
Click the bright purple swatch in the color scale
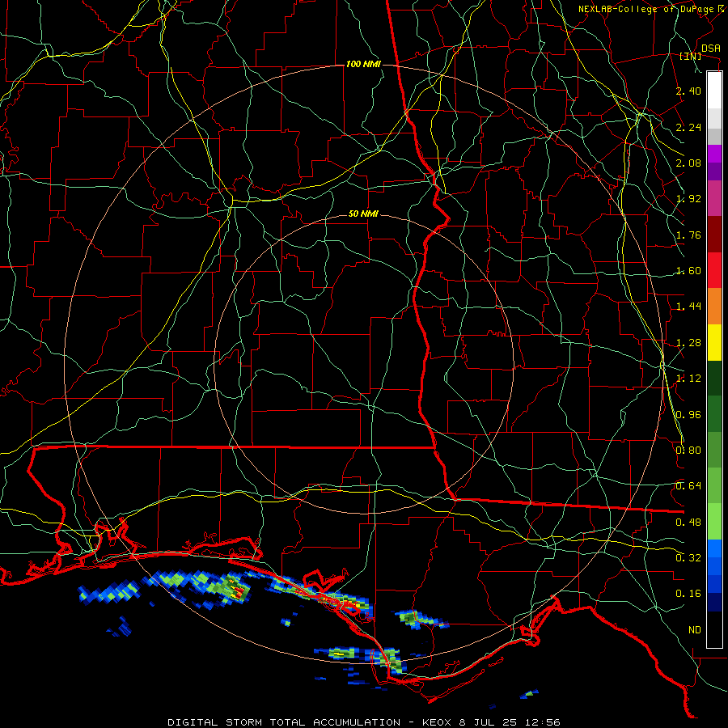[714, 154]
